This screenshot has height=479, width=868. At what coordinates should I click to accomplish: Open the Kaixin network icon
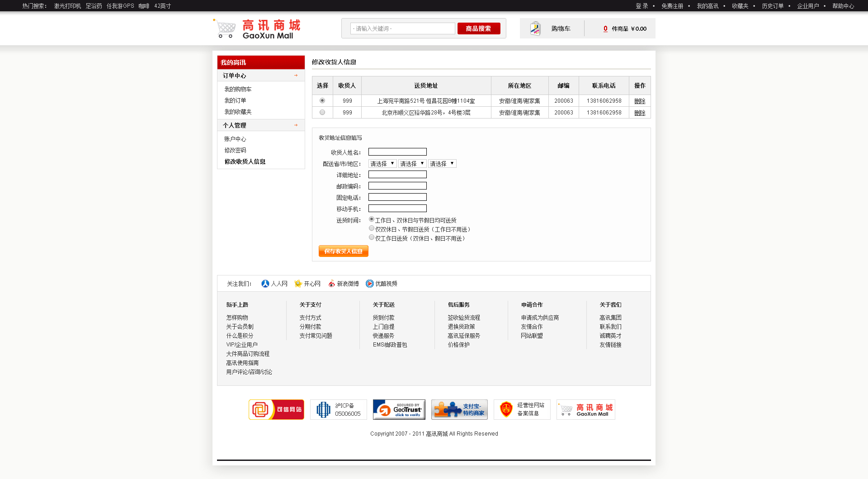pos(298,284)
